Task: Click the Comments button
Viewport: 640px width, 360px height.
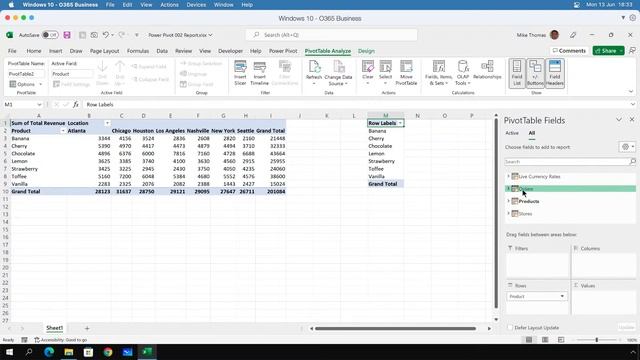Action: point(569,51)
